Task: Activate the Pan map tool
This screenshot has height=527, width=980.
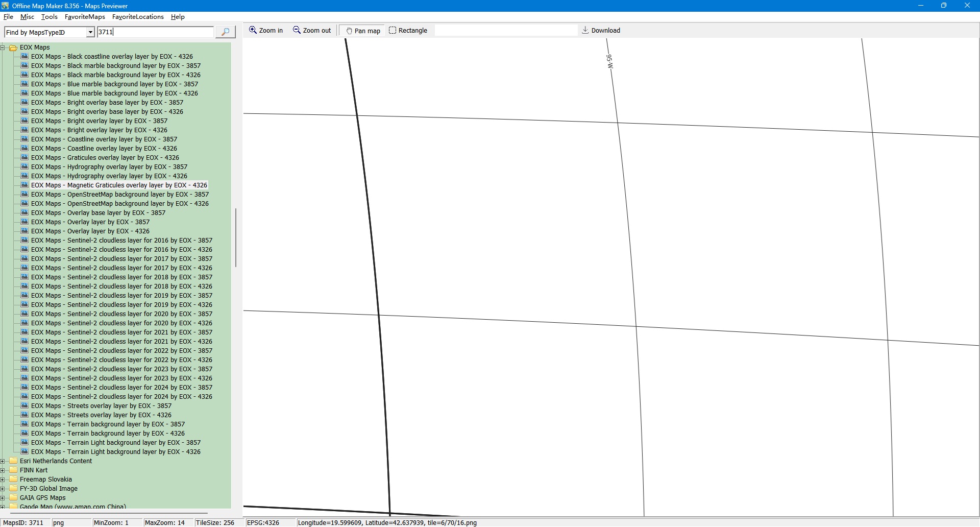Action: pos(363,31)
